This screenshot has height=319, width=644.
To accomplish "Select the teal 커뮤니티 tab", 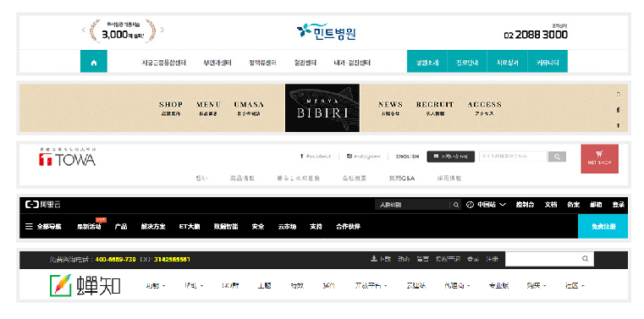I will (x=548, y=62).
